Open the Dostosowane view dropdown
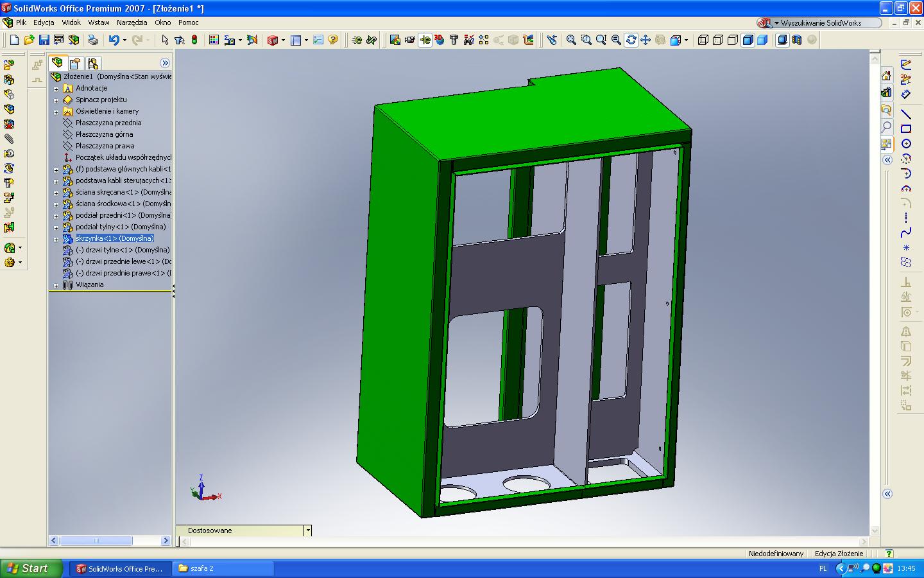924x578 pixels. pyautogui.click(x=308, y=530)
